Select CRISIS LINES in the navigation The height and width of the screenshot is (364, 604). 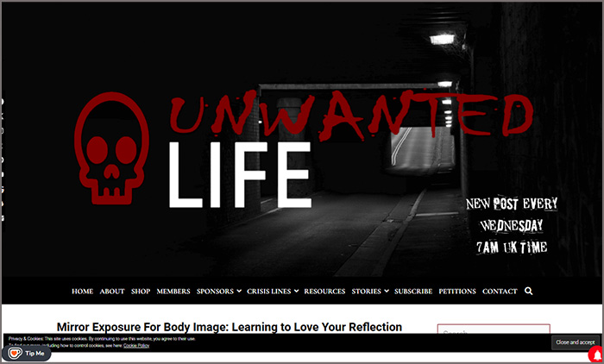click(269, 292)
